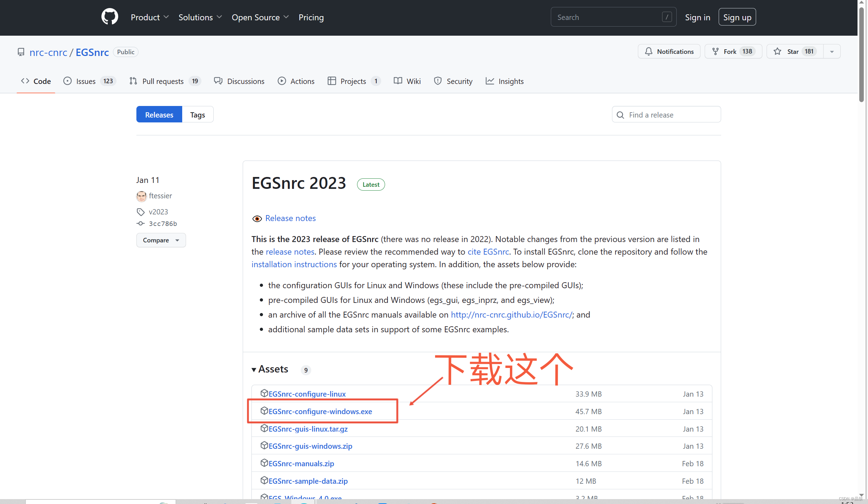Expand the Compare dropdown button
The width and height of the screenshot is (868, 504).
[161, 240]
